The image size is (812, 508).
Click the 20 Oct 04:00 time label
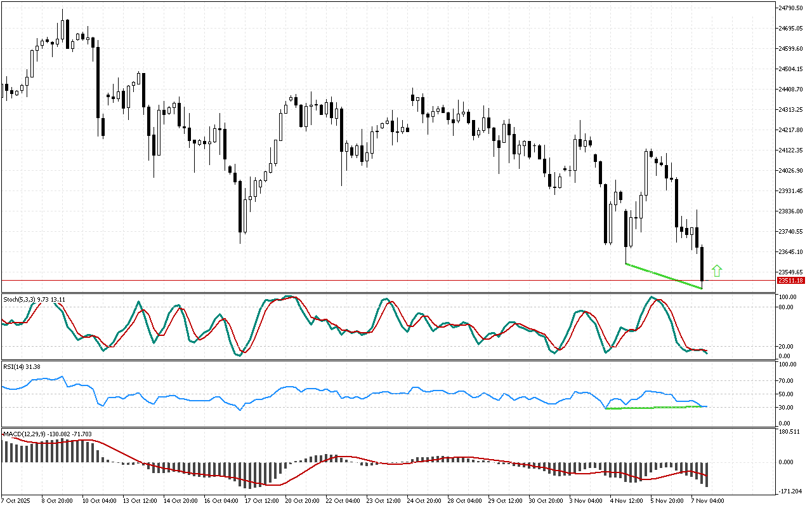coord(301,501)
